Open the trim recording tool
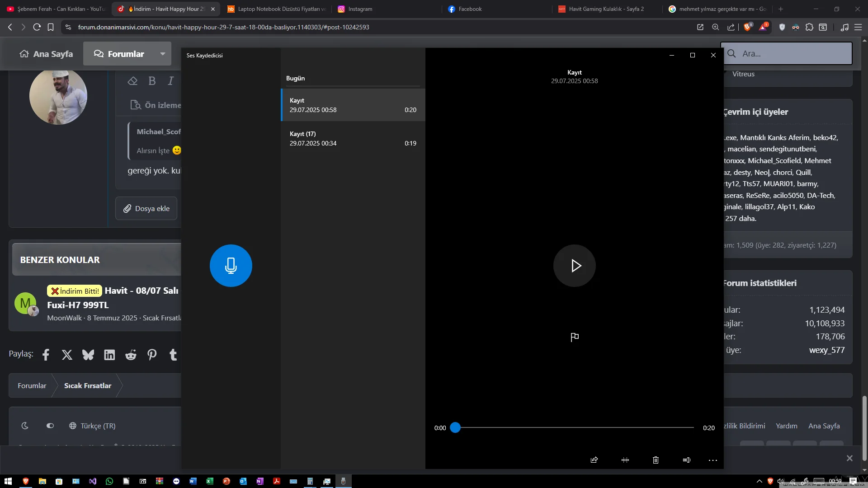868x488 pixels. pyautogui.click(x=625, y=460)
